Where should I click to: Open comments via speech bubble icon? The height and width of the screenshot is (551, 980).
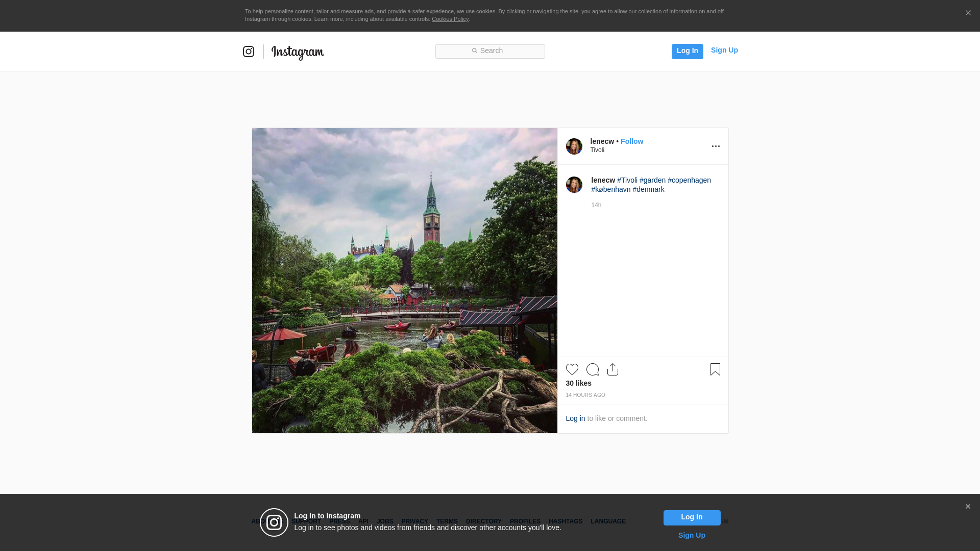pyautogui.click(x=592, y=369)
